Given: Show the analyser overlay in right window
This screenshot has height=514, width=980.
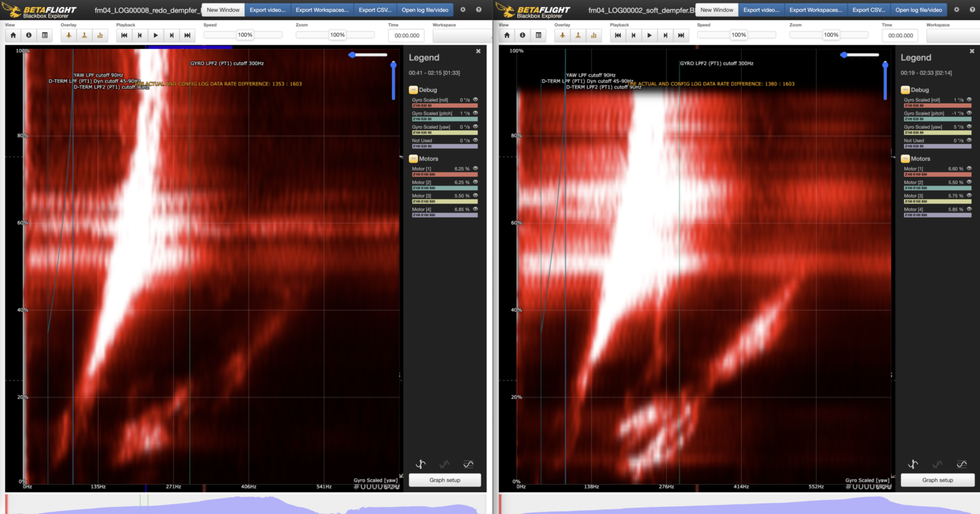Looking at the screenshot, I should coord(593,35).
